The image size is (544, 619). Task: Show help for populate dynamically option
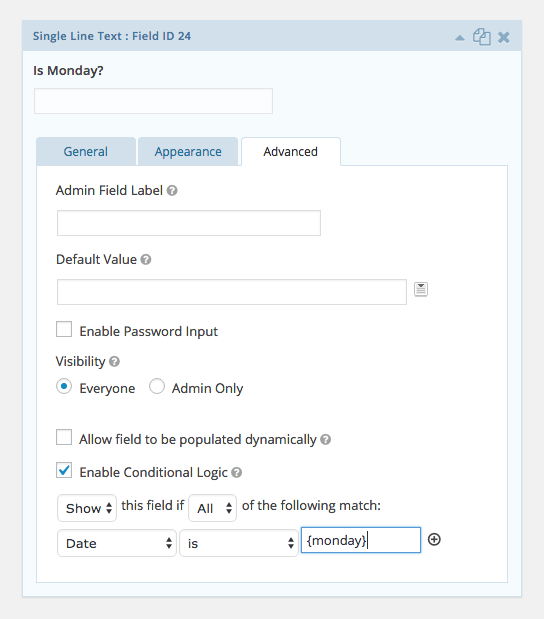(325, 439)
